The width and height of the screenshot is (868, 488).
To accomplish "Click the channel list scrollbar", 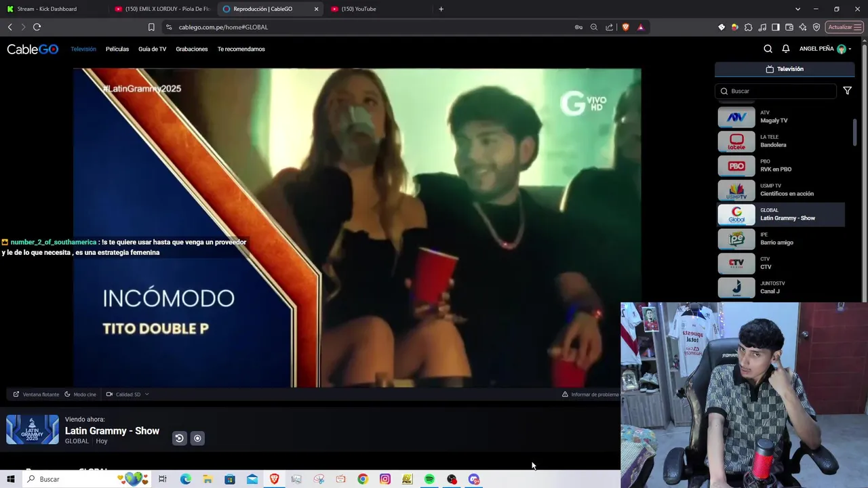I will (855, 132).
